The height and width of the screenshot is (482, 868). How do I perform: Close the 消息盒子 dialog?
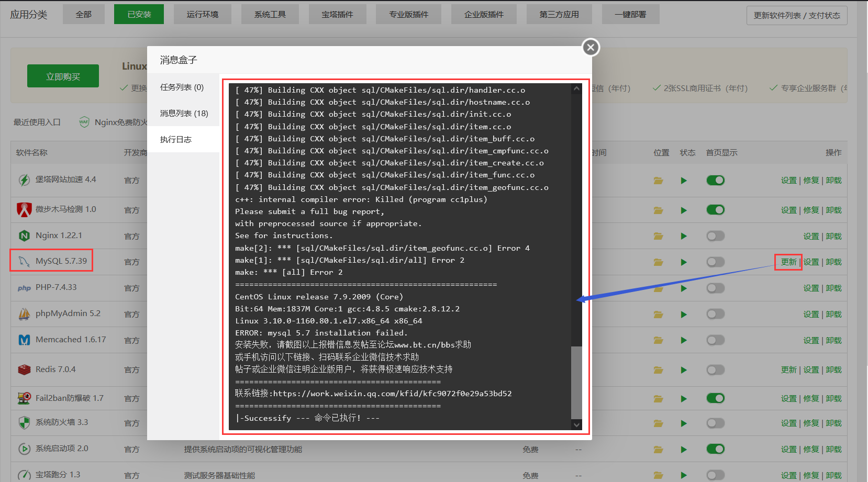point(591,48)
